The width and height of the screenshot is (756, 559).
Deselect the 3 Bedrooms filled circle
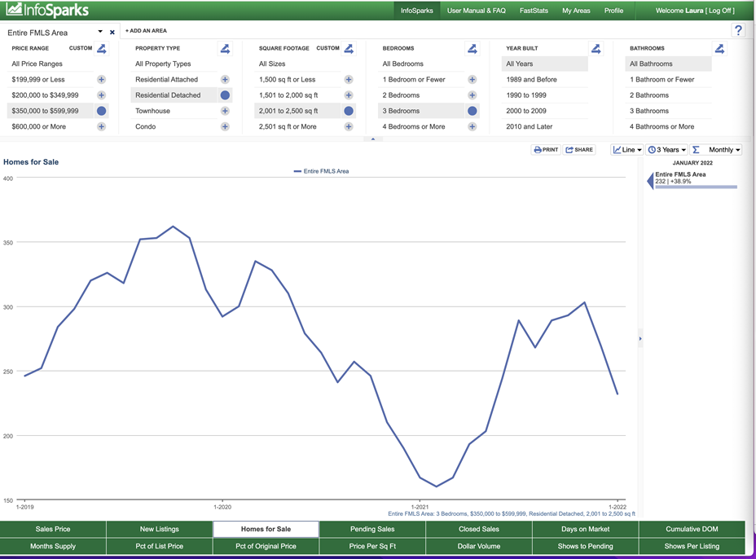472,111
